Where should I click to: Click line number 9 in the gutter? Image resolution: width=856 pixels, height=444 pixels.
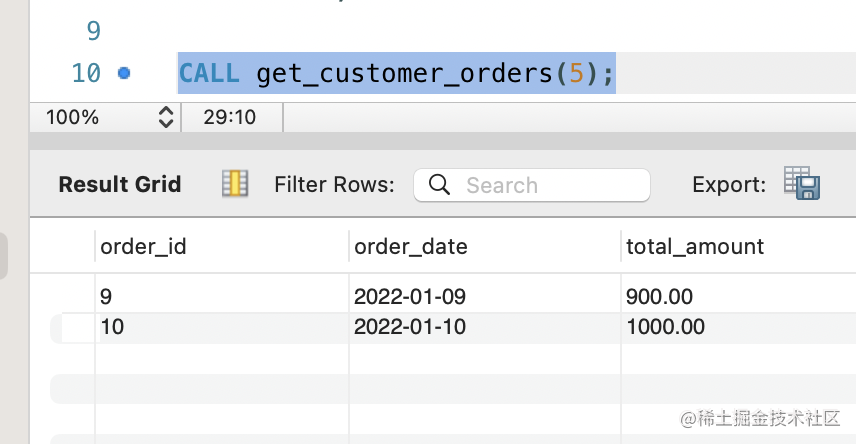[x=93, y=31]
